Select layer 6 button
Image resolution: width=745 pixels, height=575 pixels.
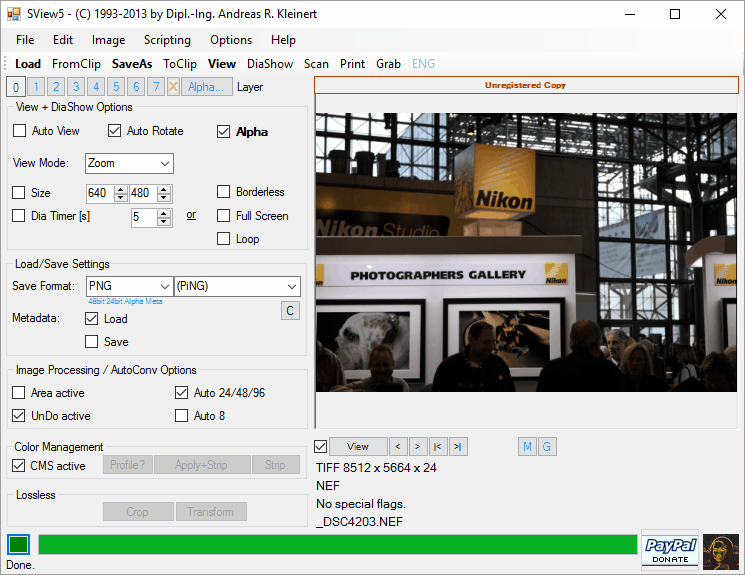[x=136, y=86]
